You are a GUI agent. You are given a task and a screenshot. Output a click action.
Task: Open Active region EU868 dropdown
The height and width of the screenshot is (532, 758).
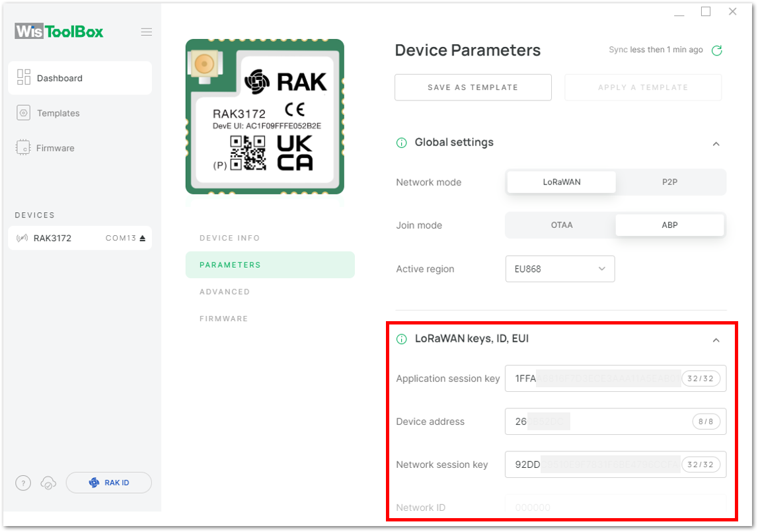(560, 269)
